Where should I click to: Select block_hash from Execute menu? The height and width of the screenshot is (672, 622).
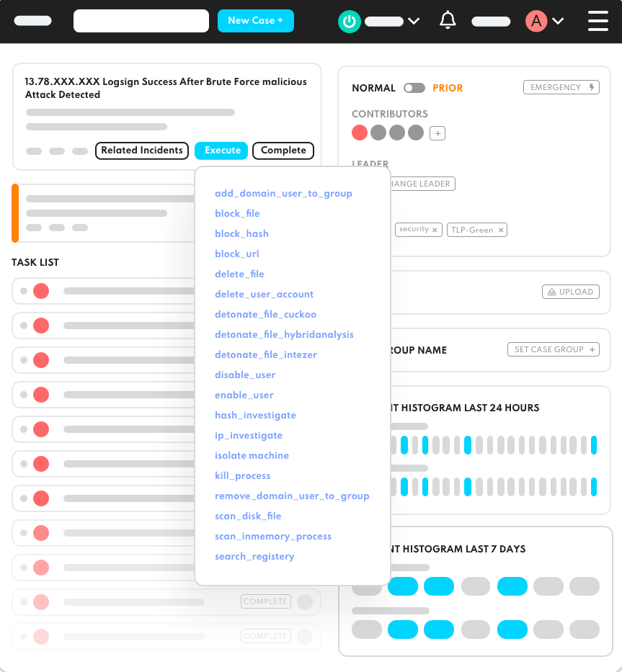click(x=241, y=234)
